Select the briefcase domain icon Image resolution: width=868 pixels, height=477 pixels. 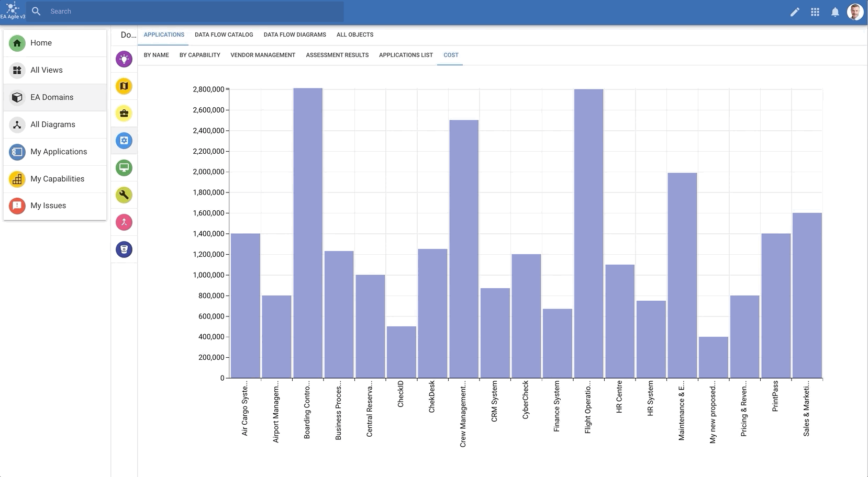(x=124, y=113)
